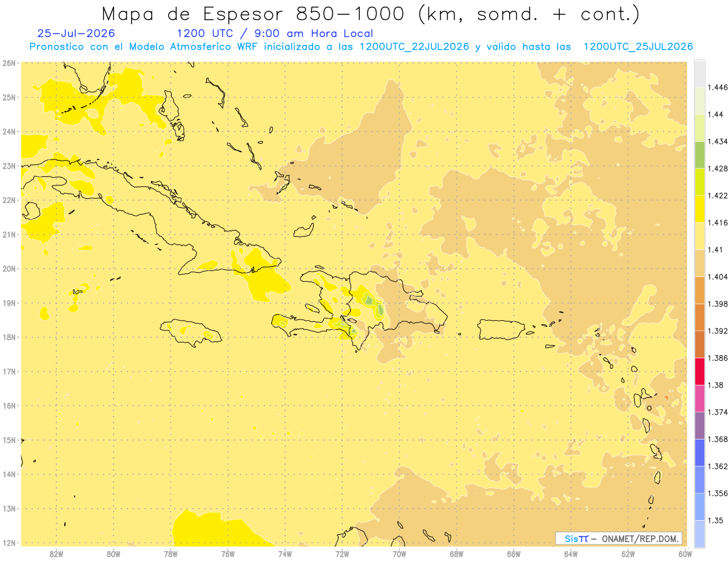Click the "78W" longitude label
Image resolution: width=728 pixels, height=562 pixels.
(170, 554)
